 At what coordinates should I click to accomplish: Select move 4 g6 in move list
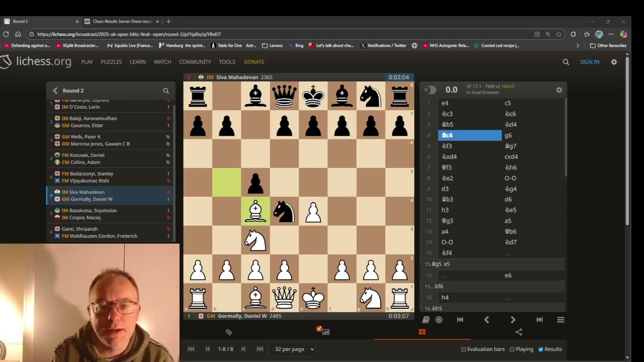pos(532,135)
